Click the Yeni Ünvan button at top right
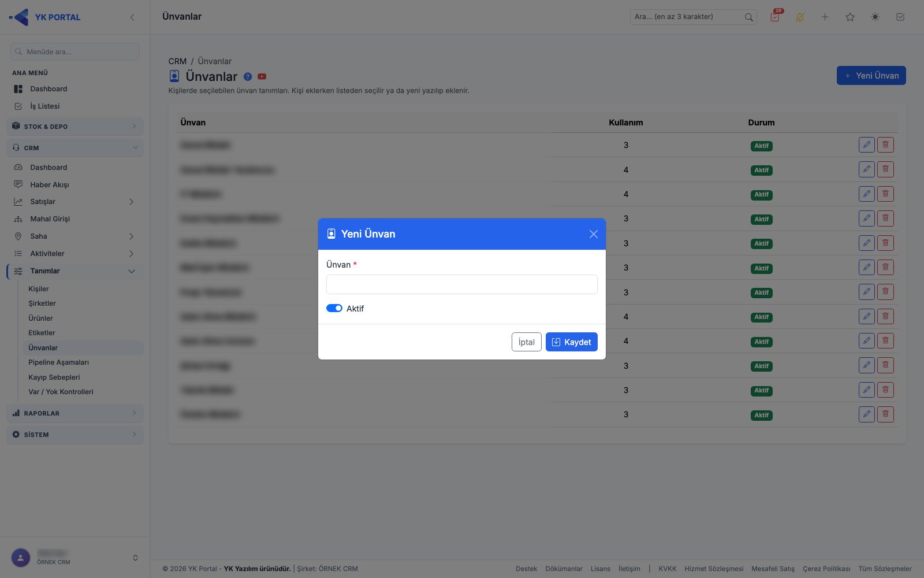 pyautogui.click(x=871, y=76)
